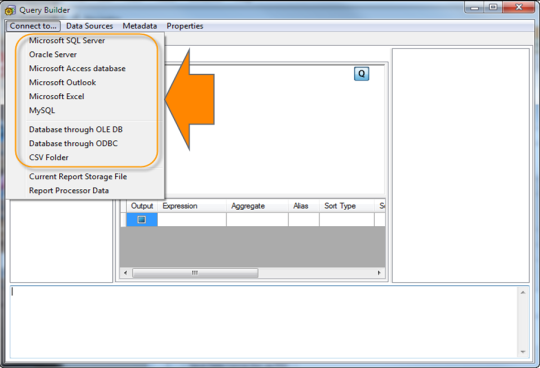
Task: Select Current Report Storage File
Action: pyautogui.click(x=78, y=177)
